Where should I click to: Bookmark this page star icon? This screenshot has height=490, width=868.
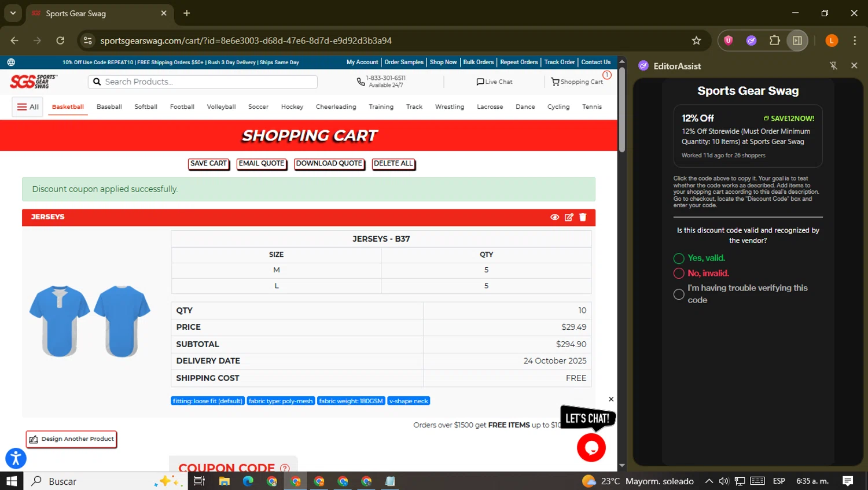[x=696, y=40]
